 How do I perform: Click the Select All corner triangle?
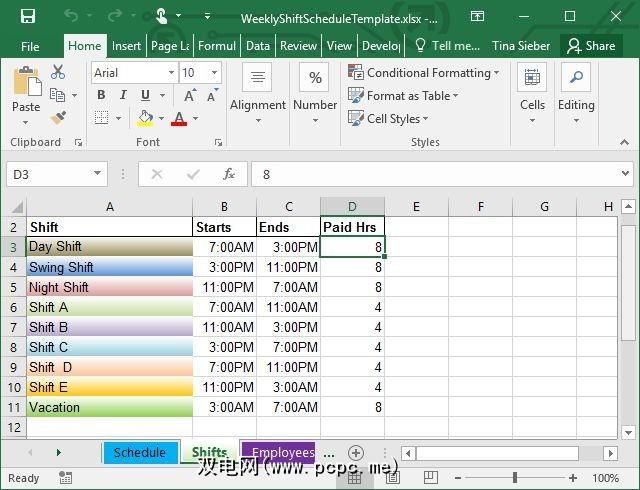16,207
